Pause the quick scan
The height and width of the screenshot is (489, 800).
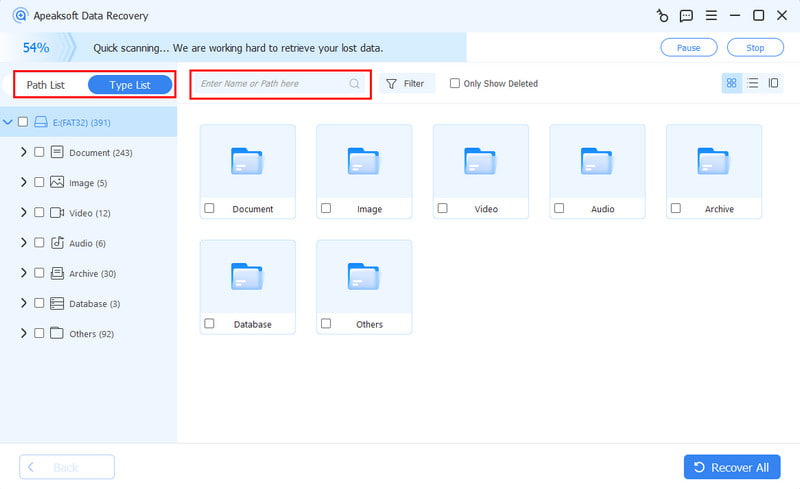(x=689, y=47)
